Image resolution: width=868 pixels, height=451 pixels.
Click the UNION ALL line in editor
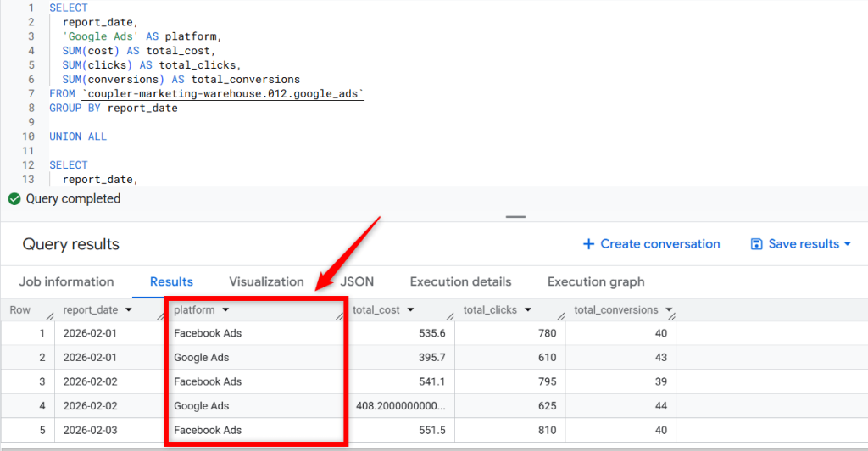pos(78,136)
